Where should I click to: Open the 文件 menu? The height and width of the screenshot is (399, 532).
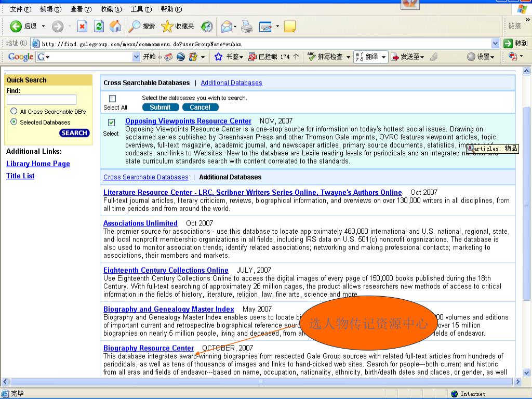[x=21, y=9]
